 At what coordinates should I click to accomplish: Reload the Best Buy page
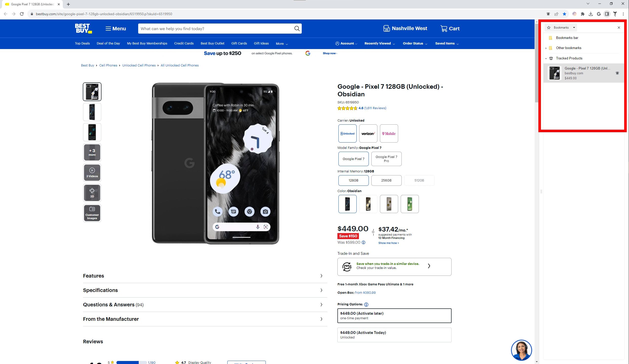22,14
